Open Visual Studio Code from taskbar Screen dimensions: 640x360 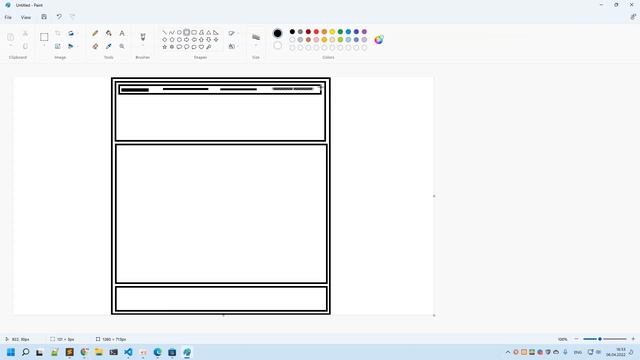128,352
